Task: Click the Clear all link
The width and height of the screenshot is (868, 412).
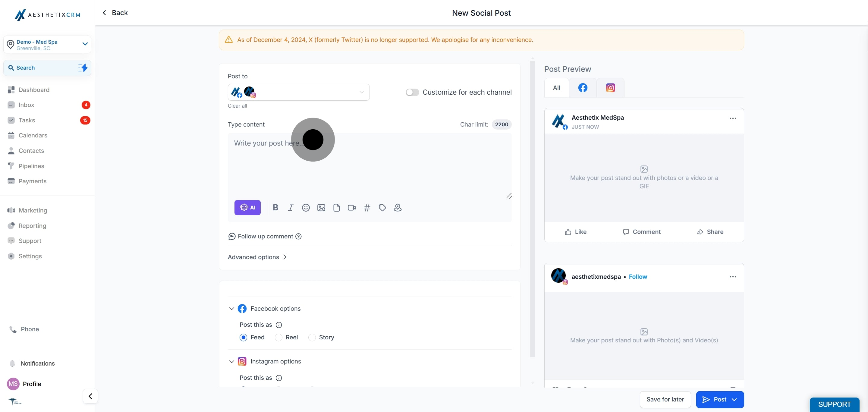Action: tap(237, 106)
